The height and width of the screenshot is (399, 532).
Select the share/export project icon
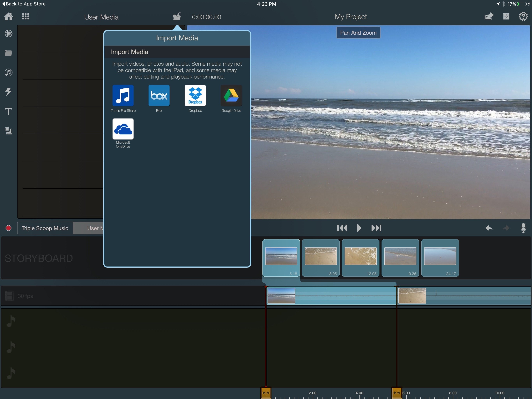point(488,17)
